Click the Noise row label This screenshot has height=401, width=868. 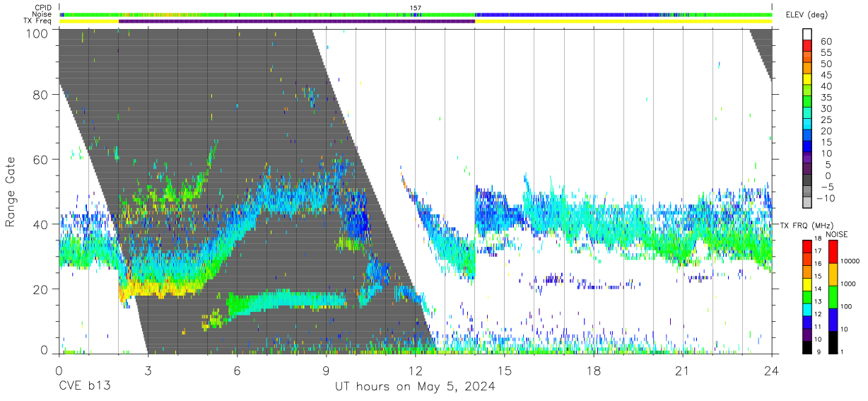[42, 14]
